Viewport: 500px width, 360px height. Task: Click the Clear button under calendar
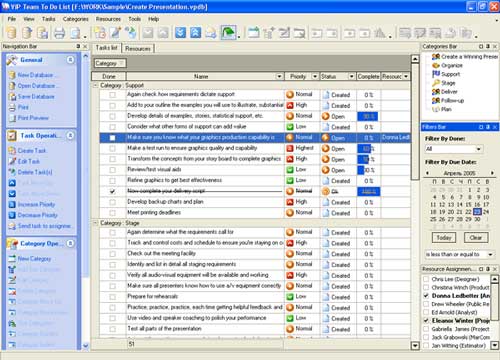tap(476, 237)
